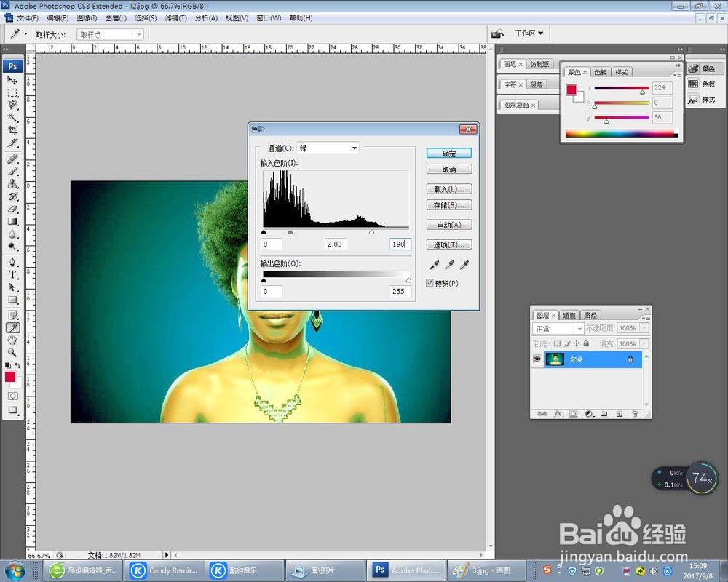The height and width of the screenshot is (582, 728).
Task: Select the Healing Brush tool
Action: point(12,159)
